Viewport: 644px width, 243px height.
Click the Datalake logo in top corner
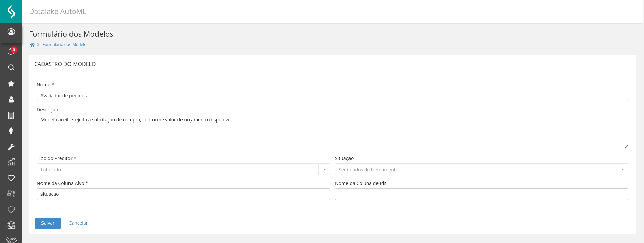[11, 11]
